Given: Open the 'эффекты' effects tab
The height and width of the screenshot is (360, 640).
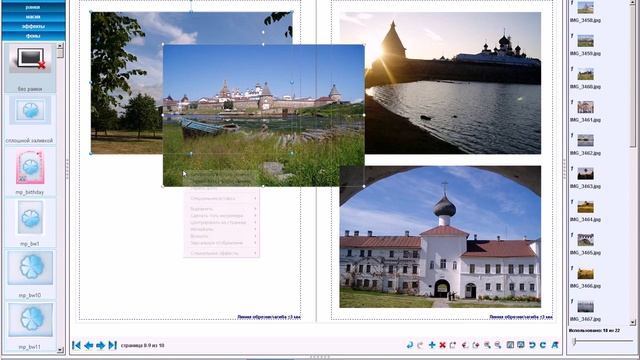Looking at the screenshot, I should (33, 26).
